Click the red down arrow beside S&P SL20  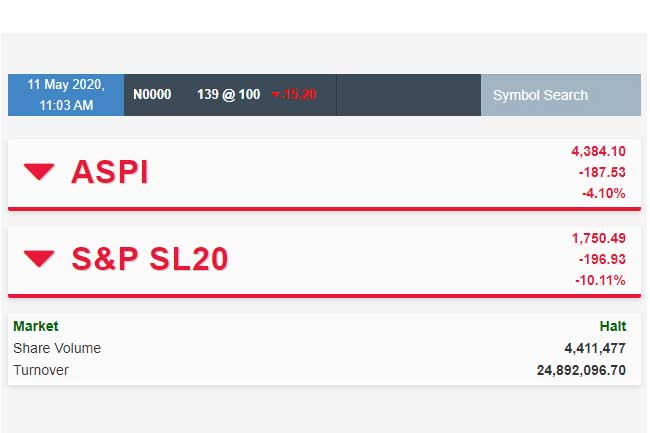[x=40, y=259]
